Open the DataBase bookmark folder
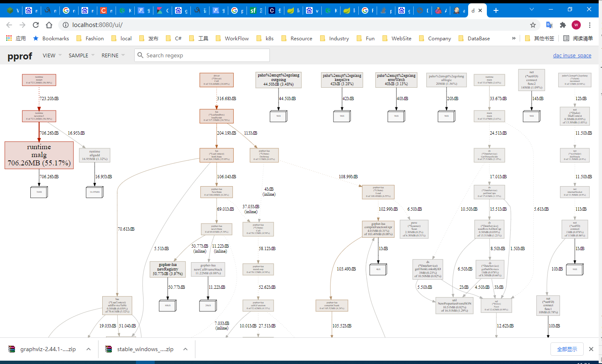 pos(474,38)
